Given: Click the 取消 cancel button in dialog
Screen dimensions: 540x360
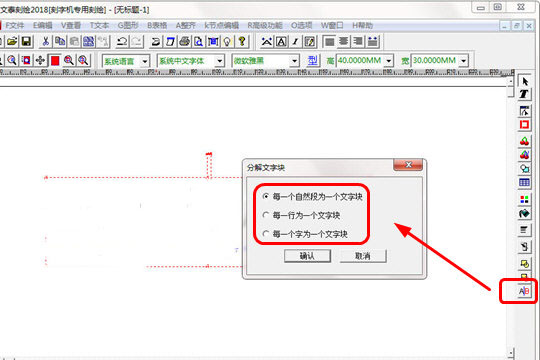Looking at the screenshot, I should (363, 256).
